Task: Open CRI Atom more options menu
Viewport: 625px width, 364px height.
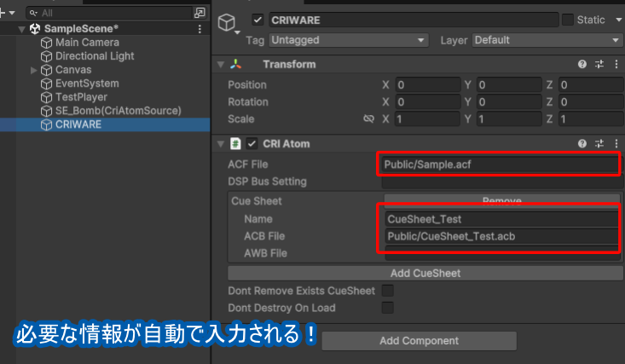Action: point(616,143)
